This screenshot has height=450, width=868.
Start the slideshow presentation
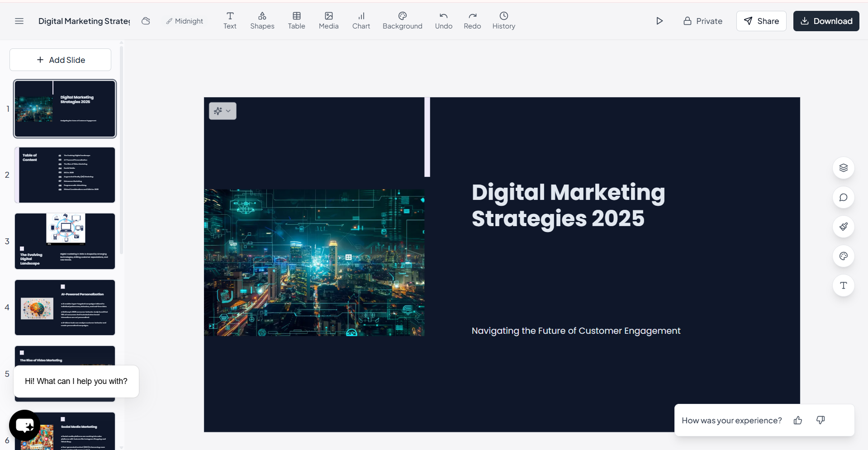[x=659, y=21]
